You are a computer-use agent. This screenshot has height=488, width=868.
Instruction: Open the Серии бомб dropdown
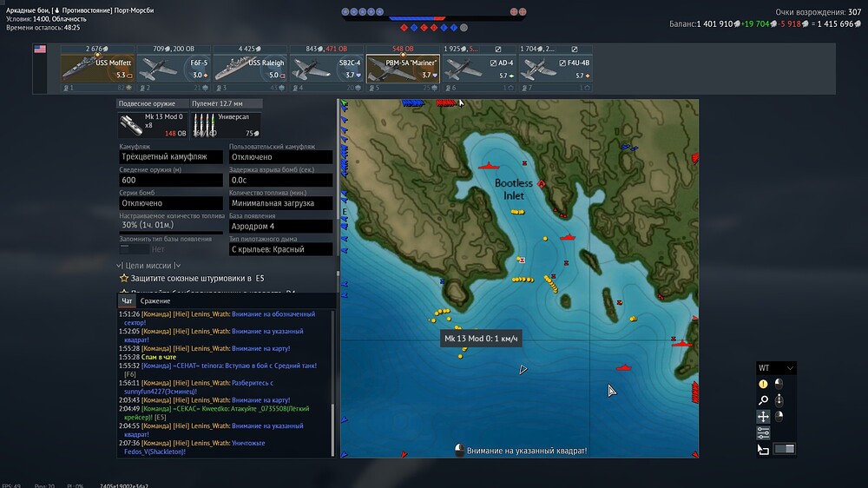pyautogui.click(x=170, y=203)
